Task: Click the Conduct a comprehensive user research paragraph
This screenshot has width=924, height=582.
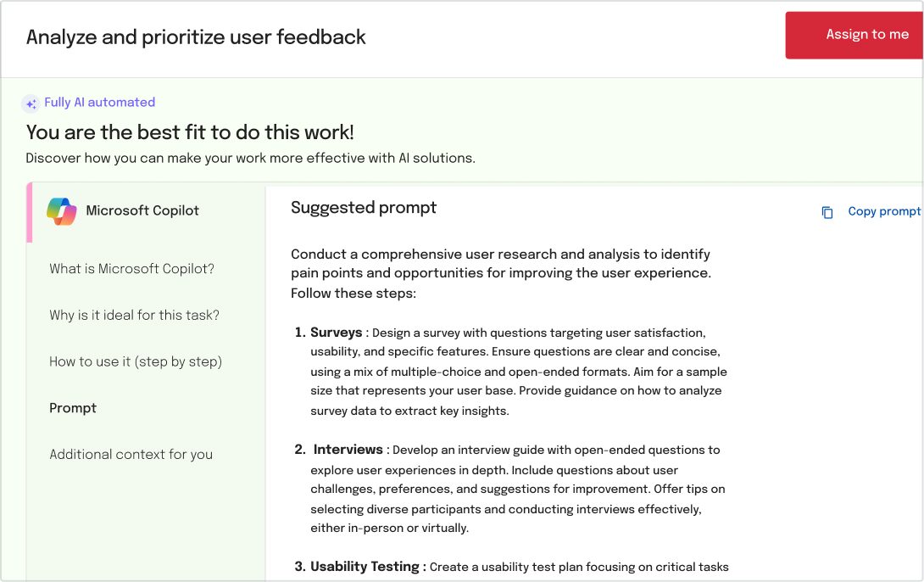Action: point(501,273)
